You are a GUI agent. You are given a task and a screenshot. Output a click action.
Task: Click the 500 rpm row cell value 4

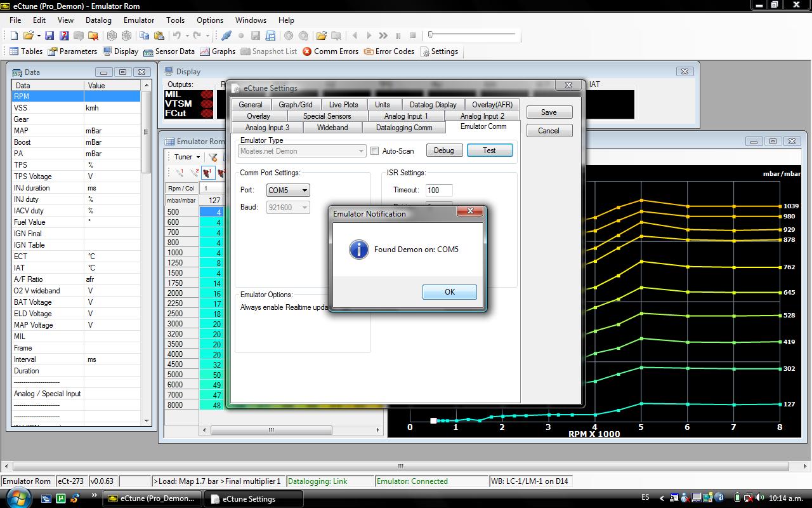212,212
